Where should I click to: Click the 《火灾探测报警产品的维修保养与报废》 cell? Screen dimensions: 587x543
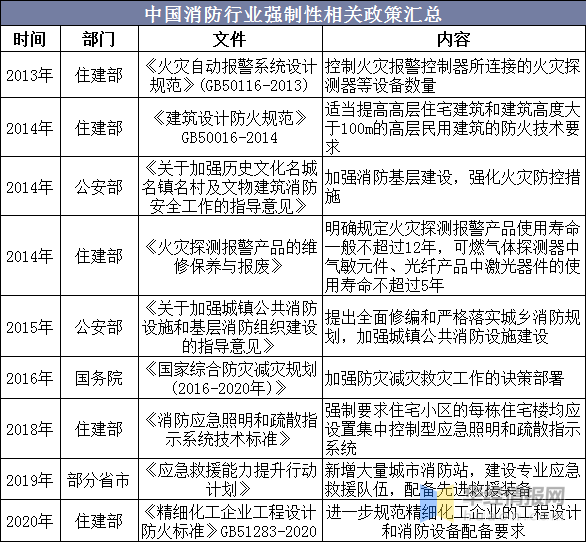click(x=230, y=256)
